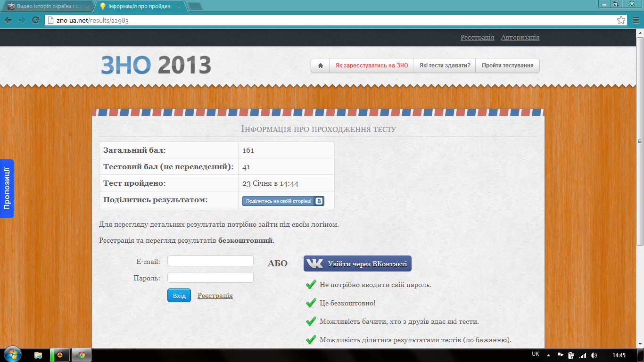The width and height of the screenshot is (644, 362).
Task: Click the address bar URL
Action: 93,21
